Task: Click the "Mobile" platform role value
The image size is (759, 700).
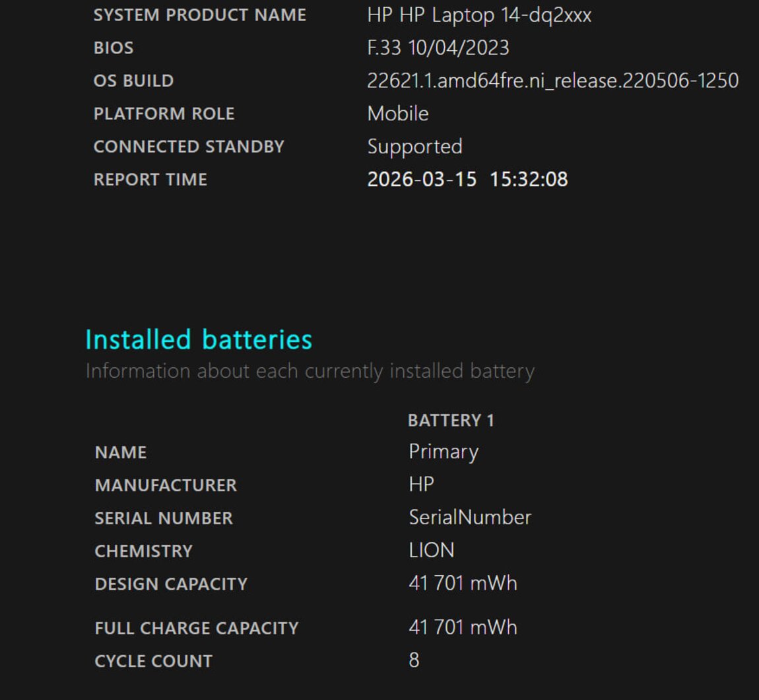Action: 398,114
